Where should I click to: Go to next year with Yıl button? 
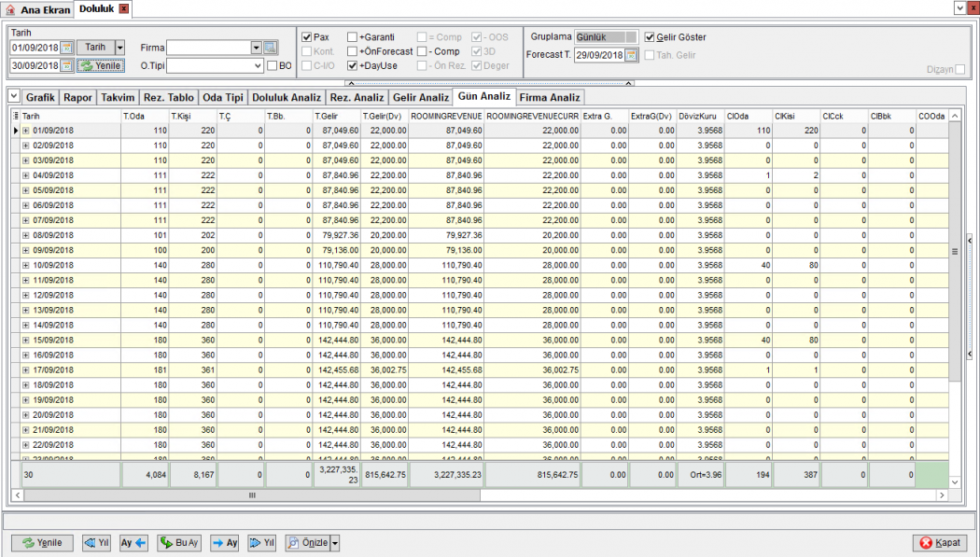(x=262, y=543)
